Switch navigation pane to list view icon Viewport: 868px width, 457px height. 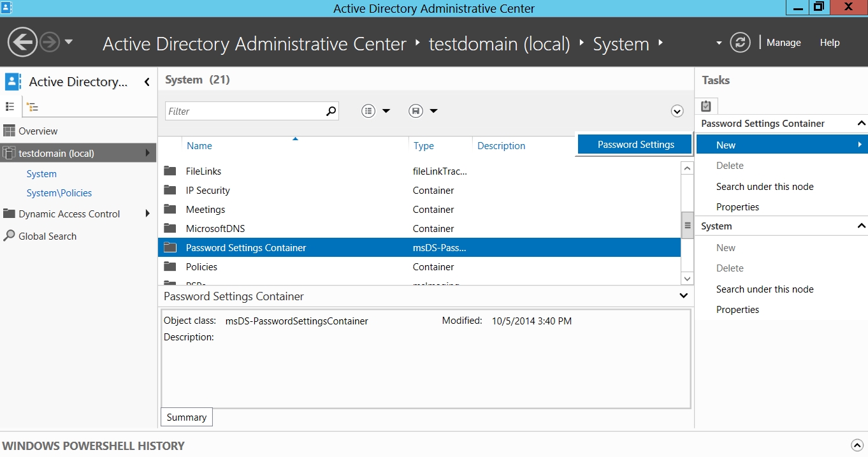[10, 106]
